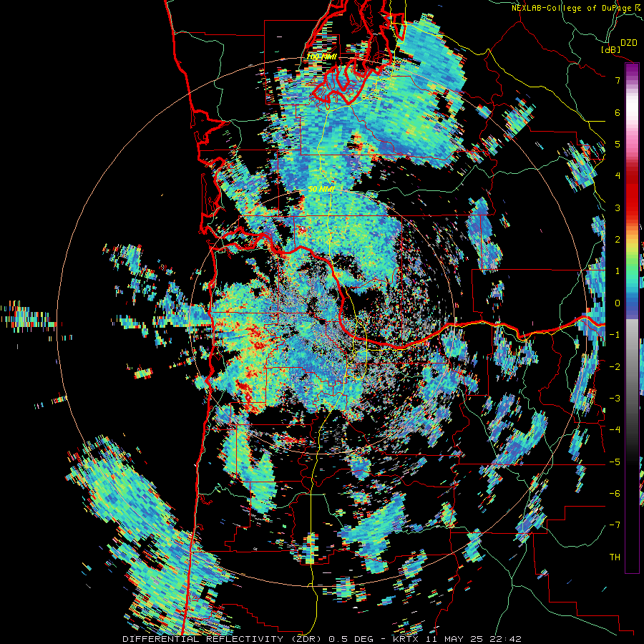Click the 3 value on the color scale
The width and height of the screenshot is (644, 644).
[x=618, y=208]
